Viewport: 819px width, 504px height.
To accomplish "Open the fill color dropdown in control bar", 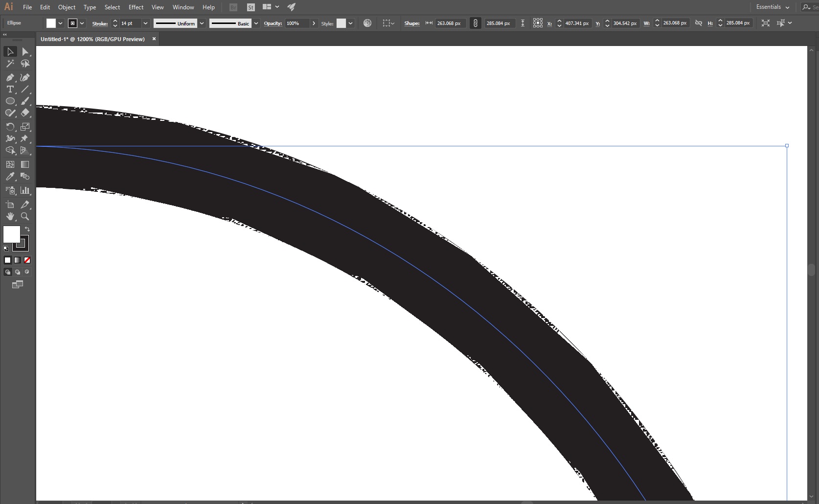I will 60,23.
